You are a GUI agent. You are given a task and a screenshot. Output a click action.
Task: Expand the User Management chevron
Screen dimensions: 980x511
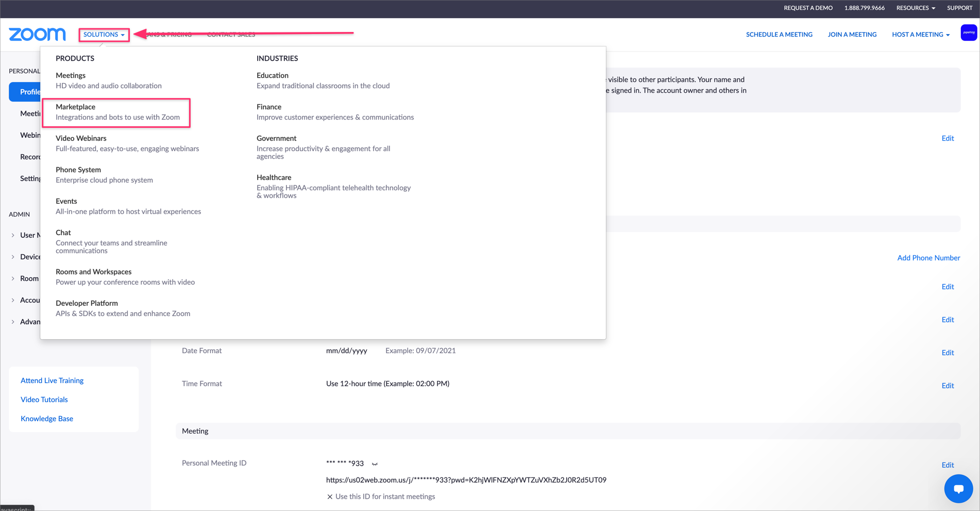(13, 235)
